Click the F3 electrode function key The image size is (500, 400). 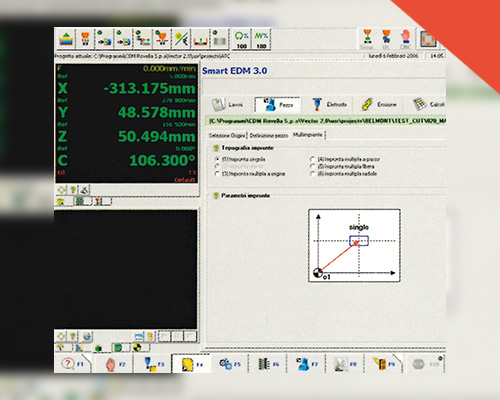[x=153, y=364]
